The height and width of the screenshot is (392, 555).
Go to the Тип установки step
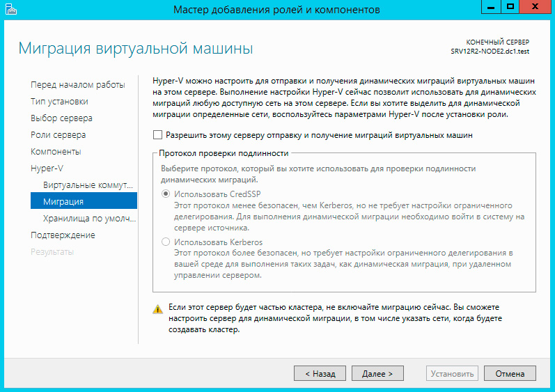click(x=59, y=102)
